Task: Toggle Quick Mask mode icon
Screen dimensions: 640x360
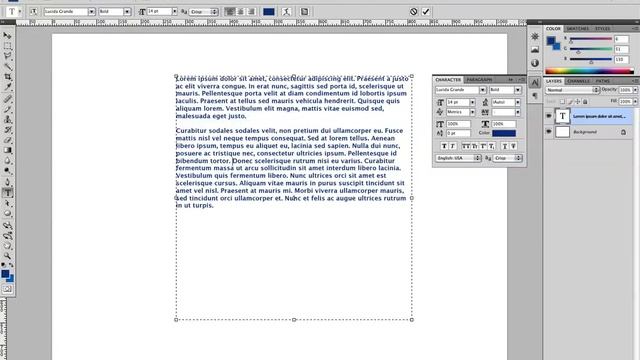Action: click(x=7, y=289)
